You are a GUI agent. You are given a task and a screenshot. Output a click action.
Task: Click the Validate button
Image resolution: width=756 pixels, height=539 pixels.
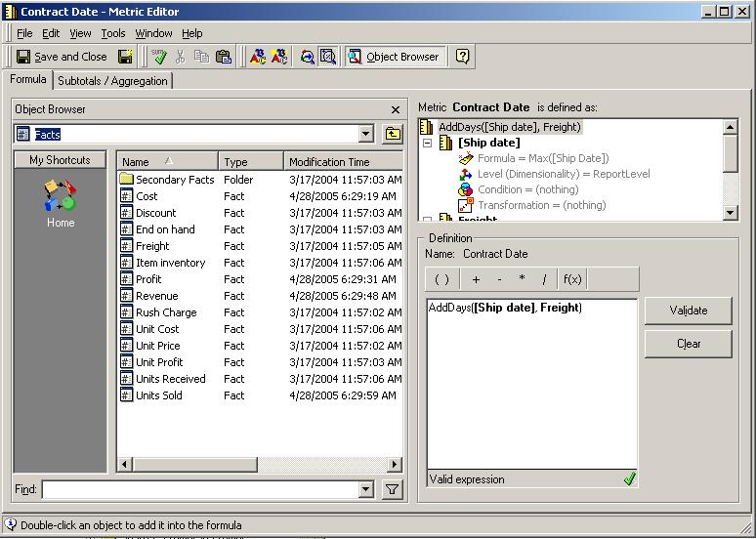tap(688, 311)
